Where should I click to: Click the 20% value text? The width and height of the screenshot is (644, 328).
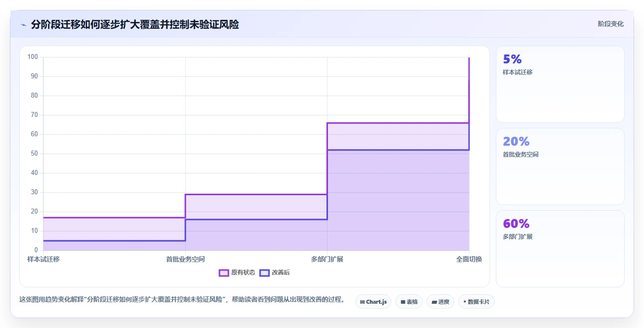pyautogui.click(x=516, y=142)
